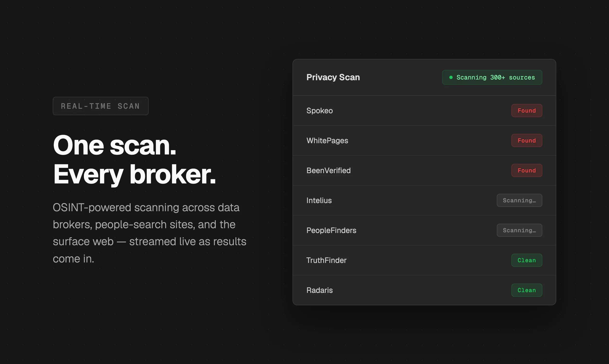The width and height of the screenshot is (609, 364).
Task: Click the PeopleFinders row name
Action: point(331,230)
